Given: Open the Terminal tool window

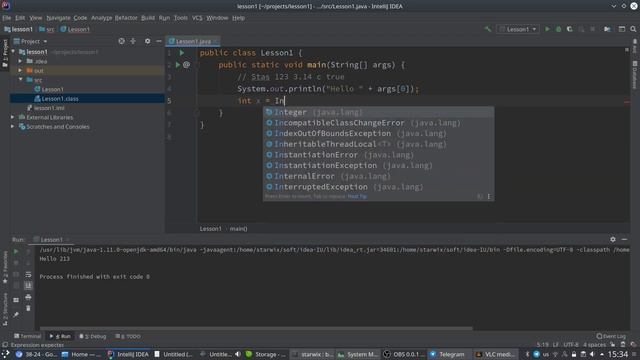Looking at the screenshot, I should 27,336.
